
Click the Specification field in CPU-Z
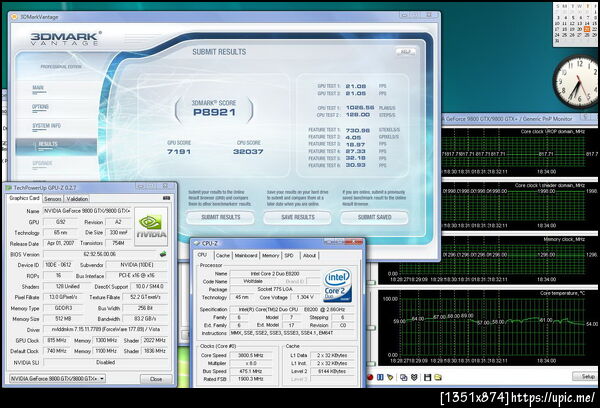point(292,309)
